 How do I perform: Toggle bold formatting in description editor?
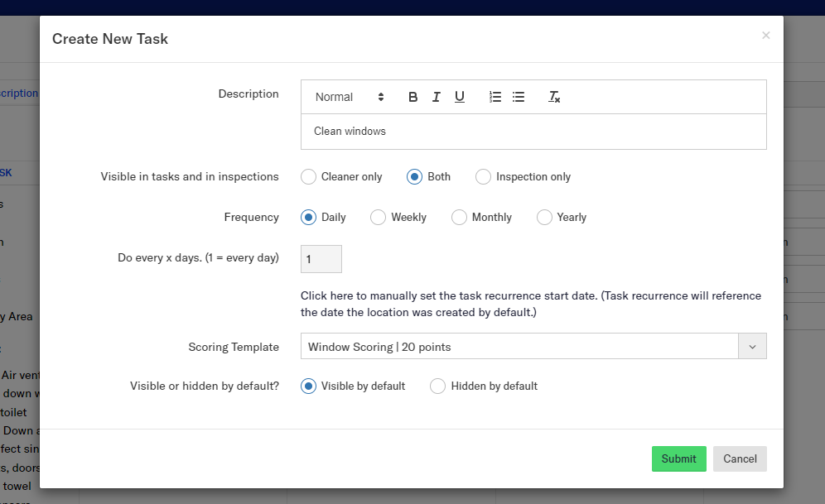412,97
